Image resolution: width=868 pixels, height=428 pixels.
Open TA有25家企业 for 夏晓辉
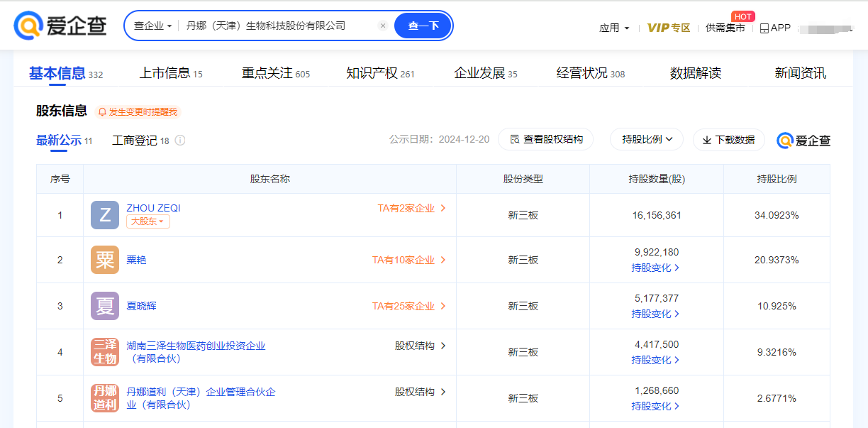[x=409, y=306]
